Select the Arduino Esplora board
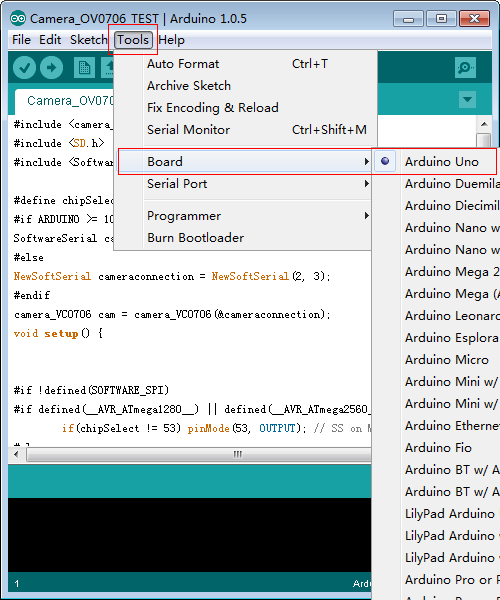Screen dimensions: 500x600 [436, 338]
